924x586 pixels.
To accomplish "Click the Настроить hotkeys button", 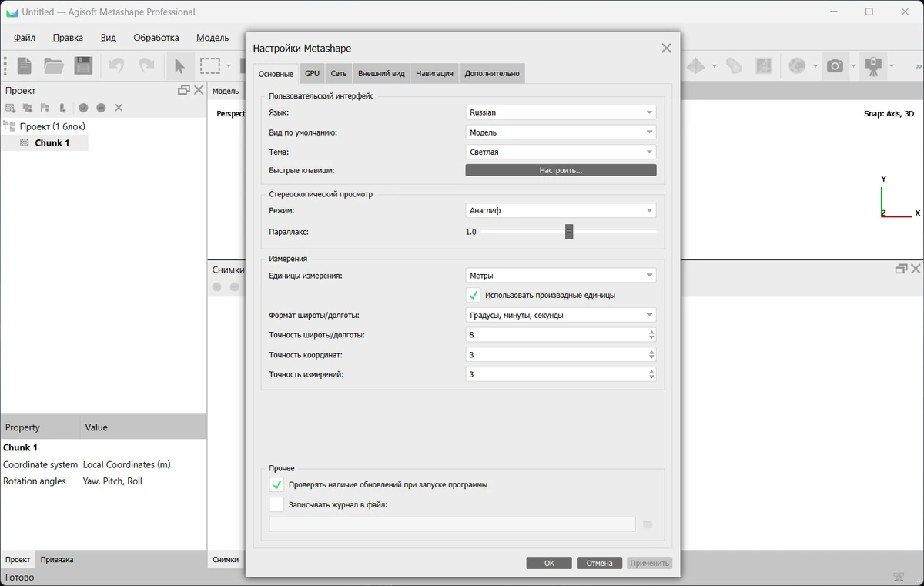I will pyautogui.click(x=561, y=170).
